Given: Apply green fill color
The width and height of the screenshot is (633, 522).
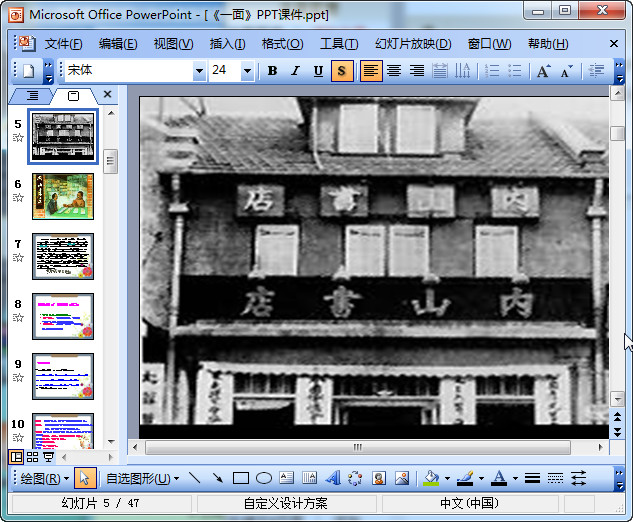Looking at the screenshot, I should pyautogui.click(x=431, y=478).
